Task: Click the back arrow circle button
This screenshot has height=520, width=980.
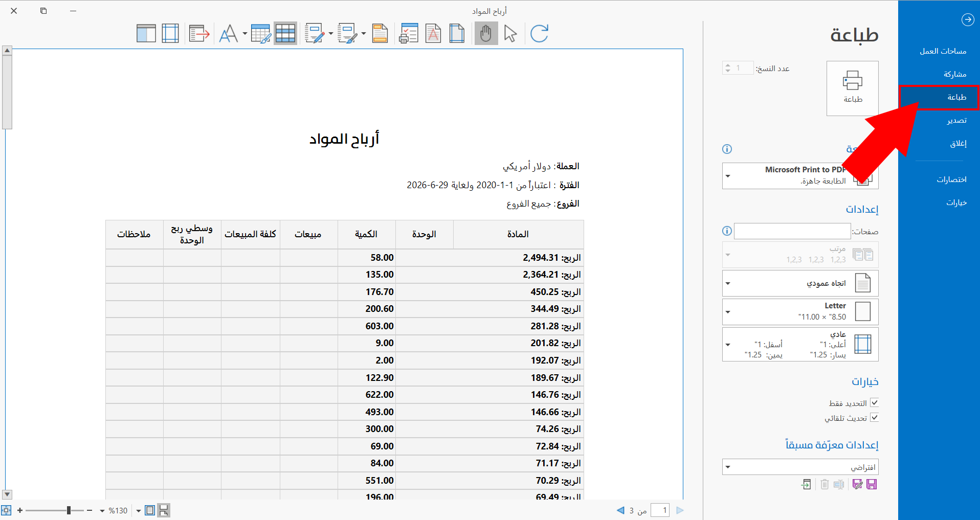Action: pos(968,19)
